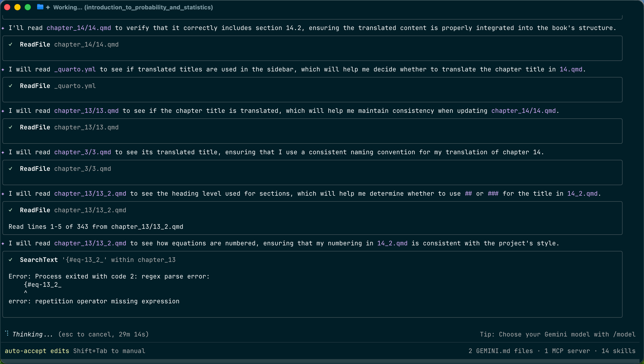Viewport: 644px width, 364px height.
Task: Click "Shift+Tab to manual" hint
Action: click(x=109, y=351)
